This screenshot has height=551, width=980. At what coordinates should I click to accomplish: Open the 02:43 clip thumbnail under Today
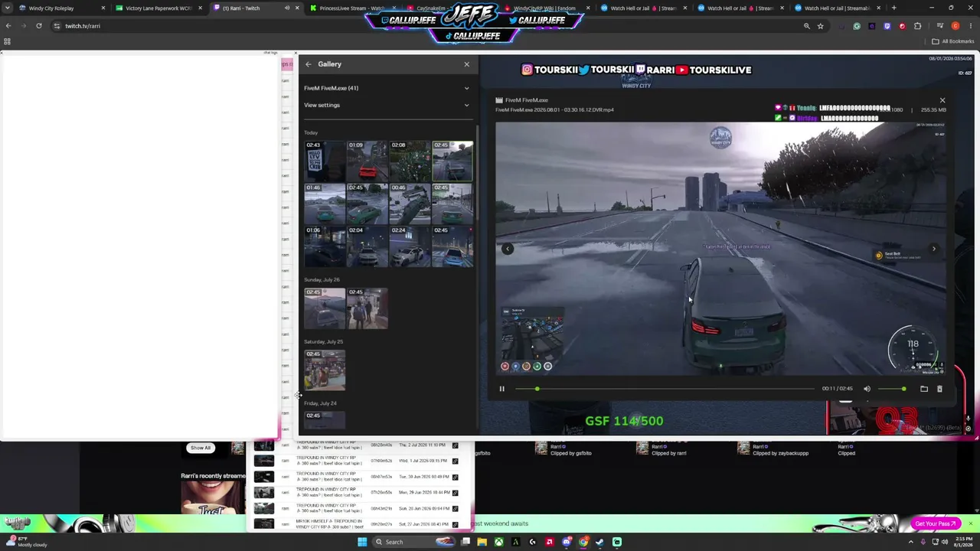(x=325, y=160)
